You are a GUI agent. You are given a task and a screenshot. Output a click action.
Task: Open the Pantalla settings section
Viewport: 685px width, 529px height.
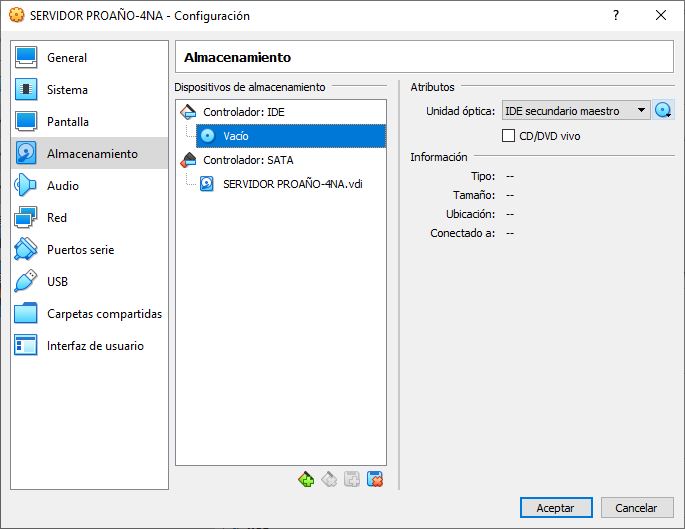coord(89,121)
